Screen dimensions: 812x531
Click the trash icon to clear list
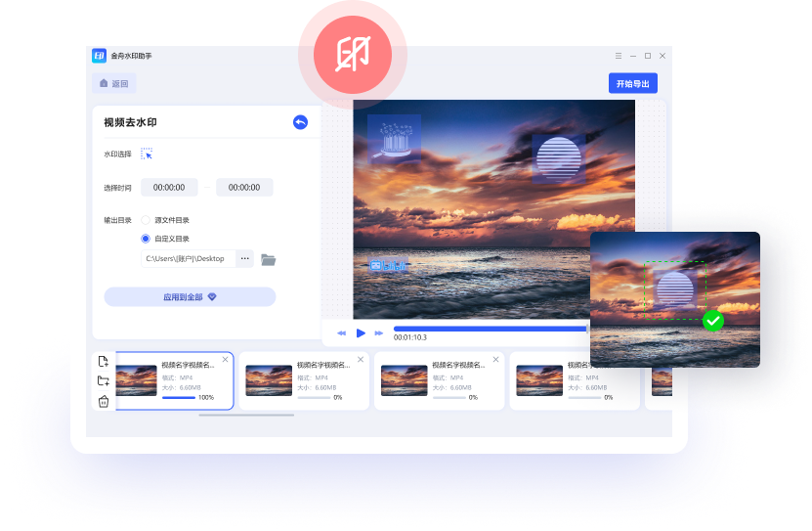tap(104, 401)
